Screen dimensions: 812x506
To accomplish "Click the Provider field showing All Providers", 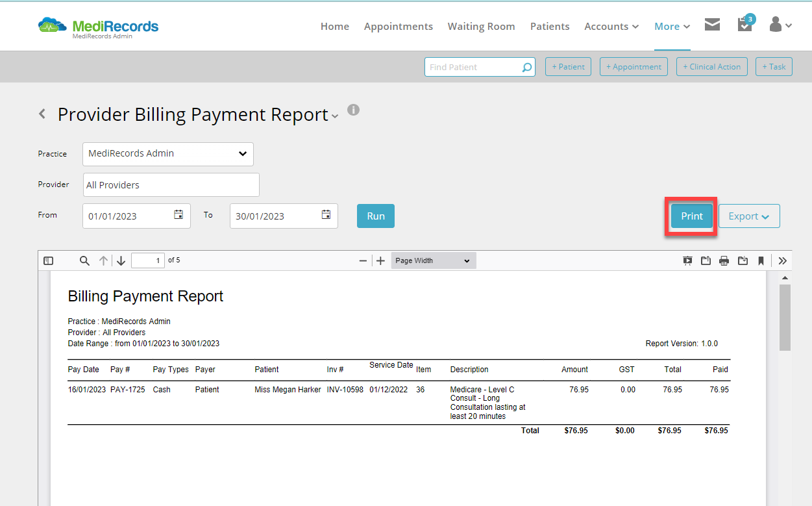I will tap(171, 185).
